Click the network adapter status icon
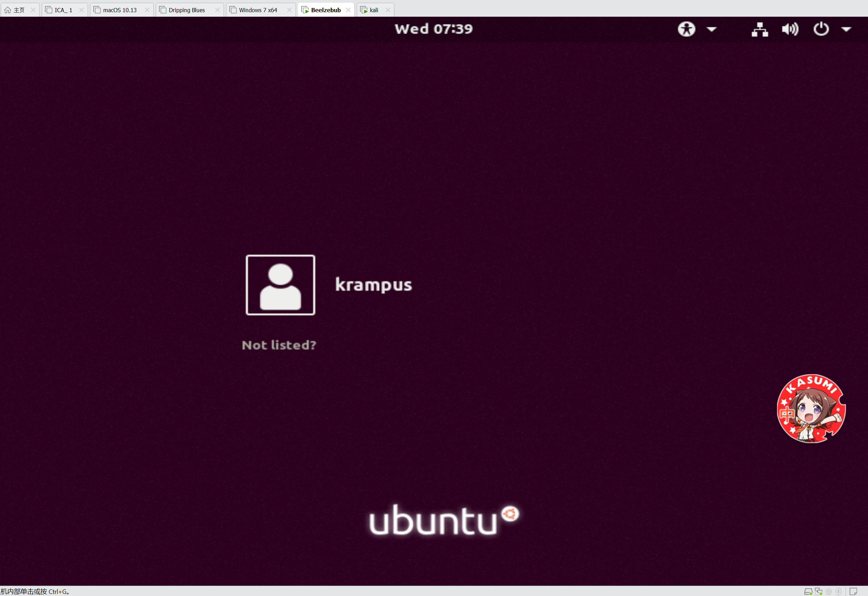The image size is (868, 596). (x=819, y=591)
